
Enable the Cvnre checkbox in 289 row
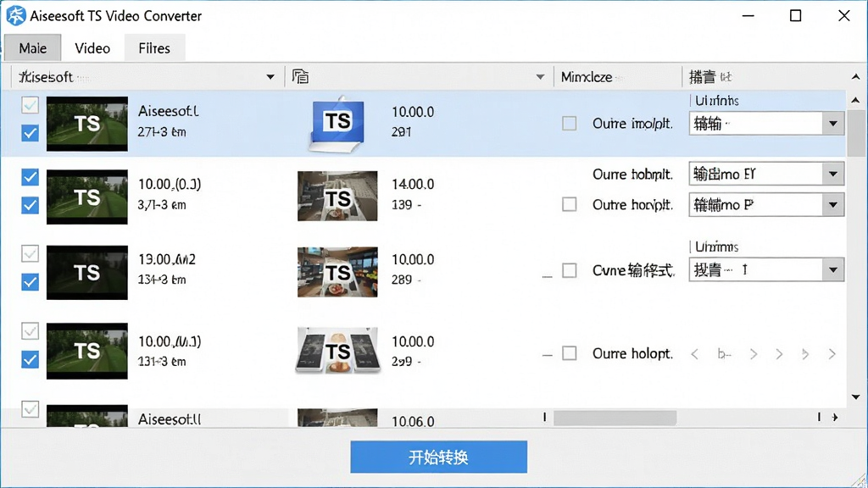pos(569,270)
